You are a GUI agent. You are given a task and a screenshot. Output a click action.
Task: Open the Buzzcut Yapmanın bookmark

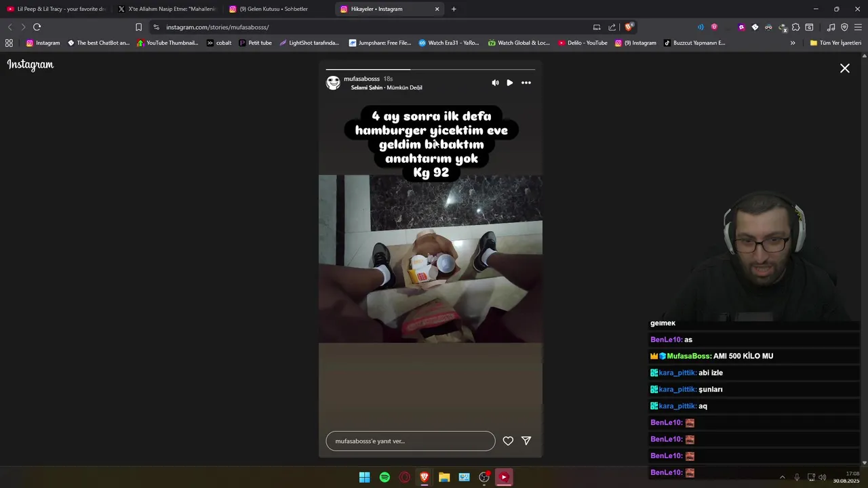pyautogui.click(x=694, y=43)
